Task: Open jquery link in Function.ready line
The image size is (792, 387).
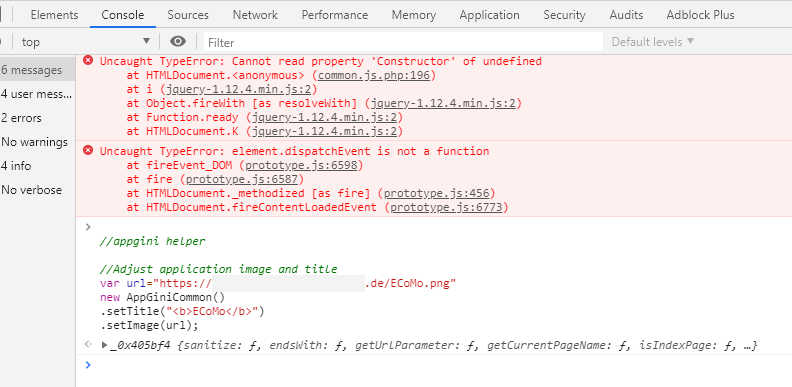Action: pos(324,118)
